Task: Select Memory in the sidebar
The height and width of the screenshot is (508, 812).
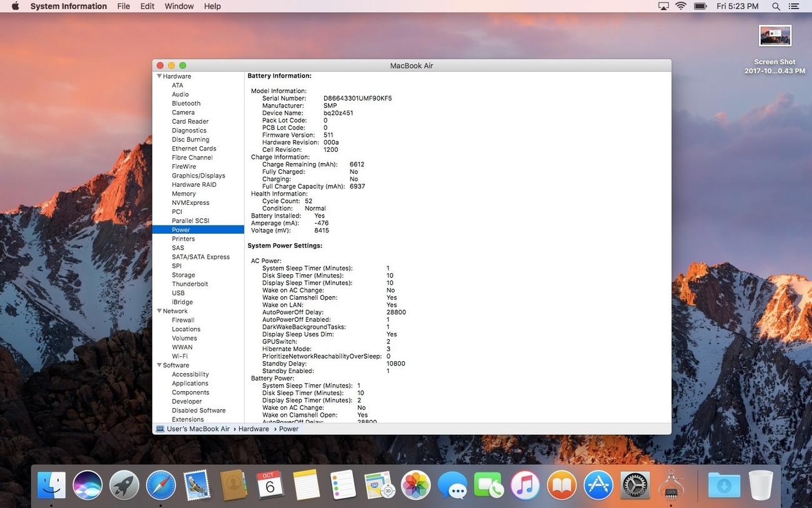Action: click(184, 194)
